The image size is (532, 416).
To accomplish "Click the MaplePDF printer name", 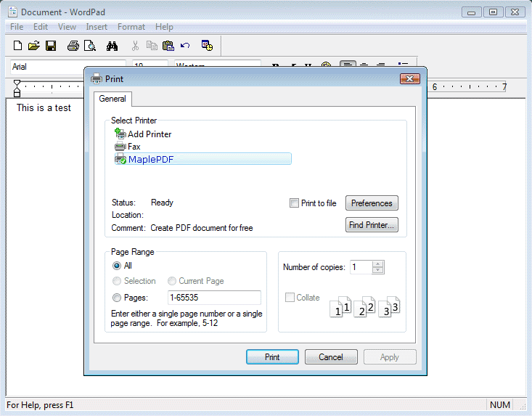I will tap(151, 159).
